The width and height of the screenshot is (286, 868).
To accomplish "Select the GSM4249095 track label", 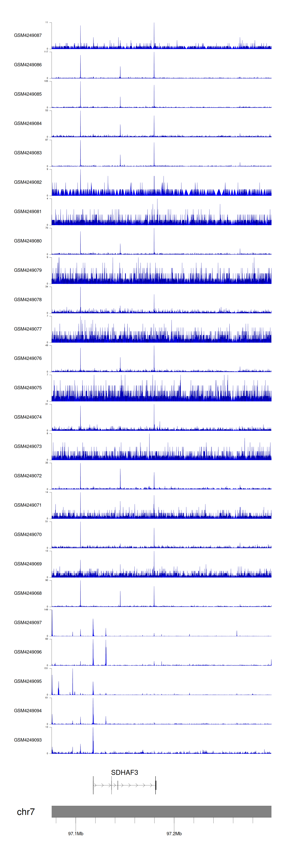I will pyautogui.click(x=28, y=681).
